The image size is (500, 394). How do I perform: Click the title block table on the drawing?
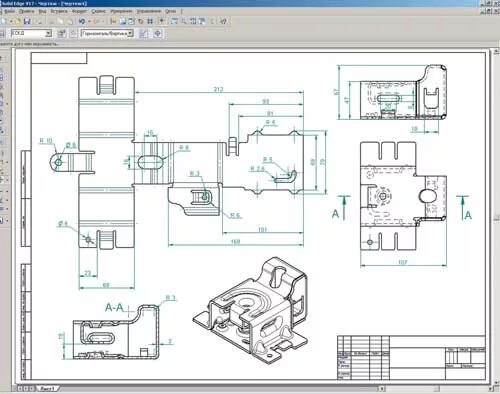411,357
